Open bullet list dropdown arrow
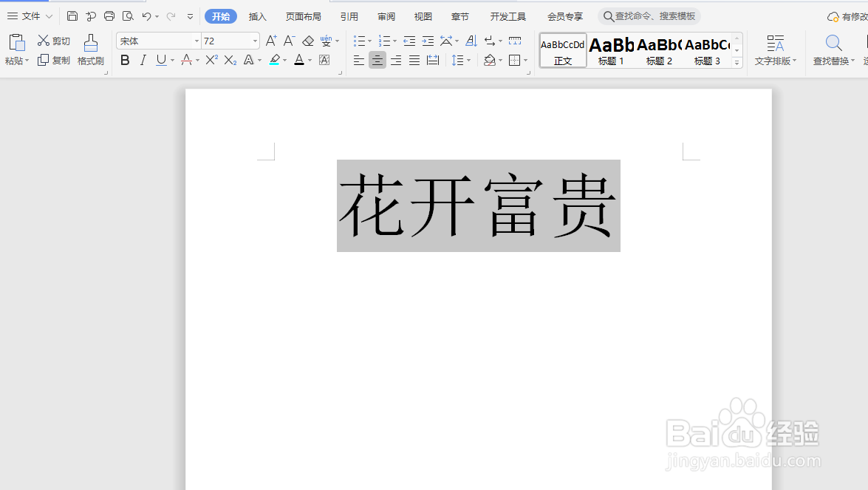The width and height of the screenshot is (868, 490). 370,41
